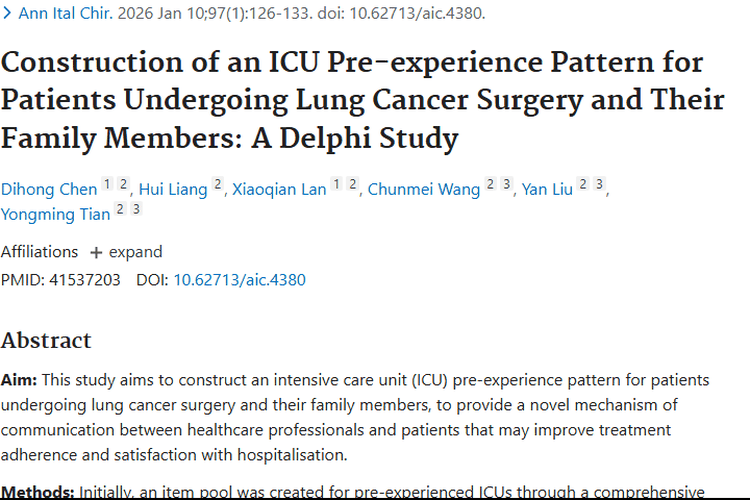Open author Xiaoqian Lan's link
Screen dimensions: 750x500
tap(279, 189)
